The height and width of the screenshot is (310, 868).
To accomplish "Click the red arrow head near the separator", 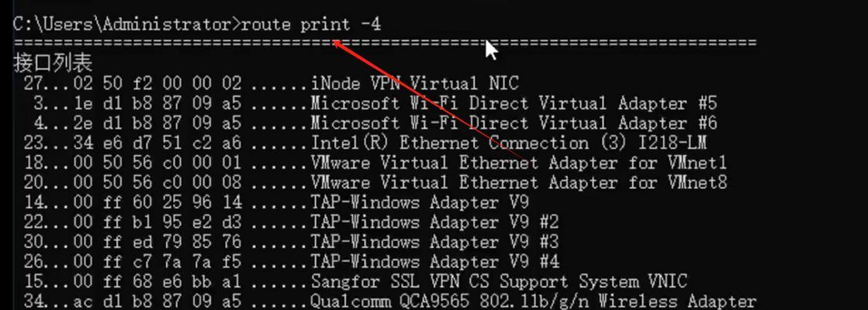I will pyautogui.click(x=339, y=43).
